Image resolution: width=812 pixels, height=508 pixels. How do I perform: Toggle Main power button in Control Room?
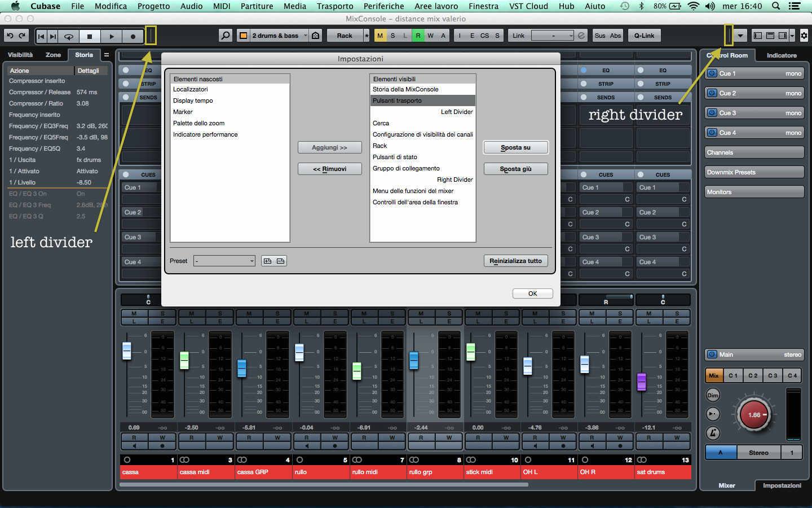tap(712, 354)
